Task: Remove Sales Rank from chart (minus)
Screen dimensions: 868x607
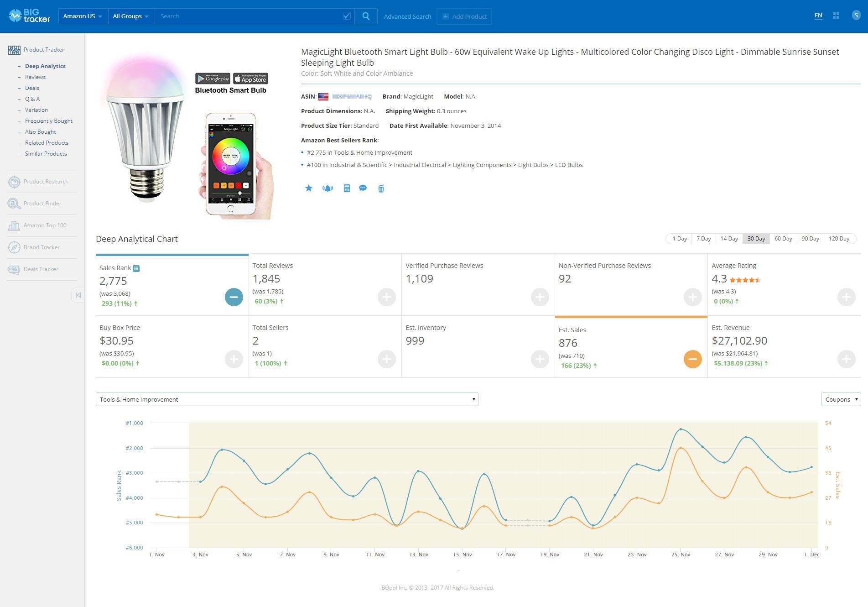Action: click(234, 297)
